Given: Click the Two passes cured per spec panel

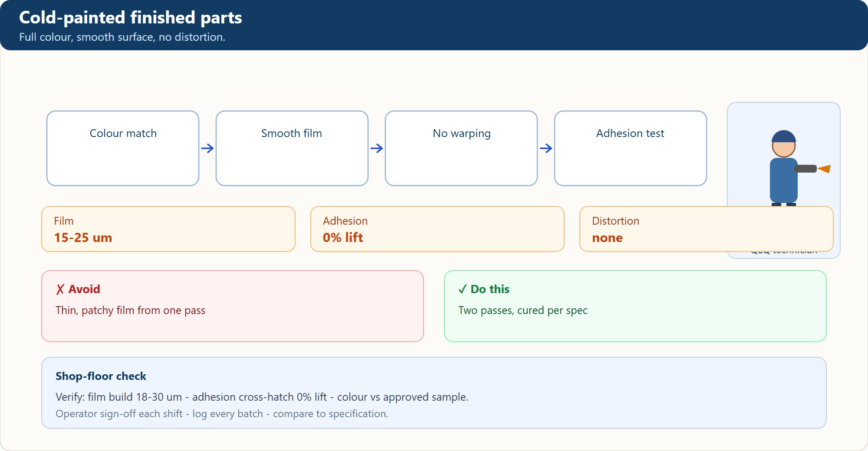Looking at the screenshot, I should [x=635, y=306].
